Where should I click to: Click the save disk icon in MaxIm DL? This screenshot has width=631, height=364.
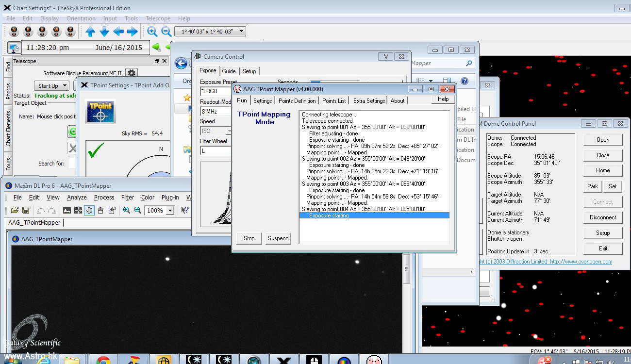click(x=26, y=210)
